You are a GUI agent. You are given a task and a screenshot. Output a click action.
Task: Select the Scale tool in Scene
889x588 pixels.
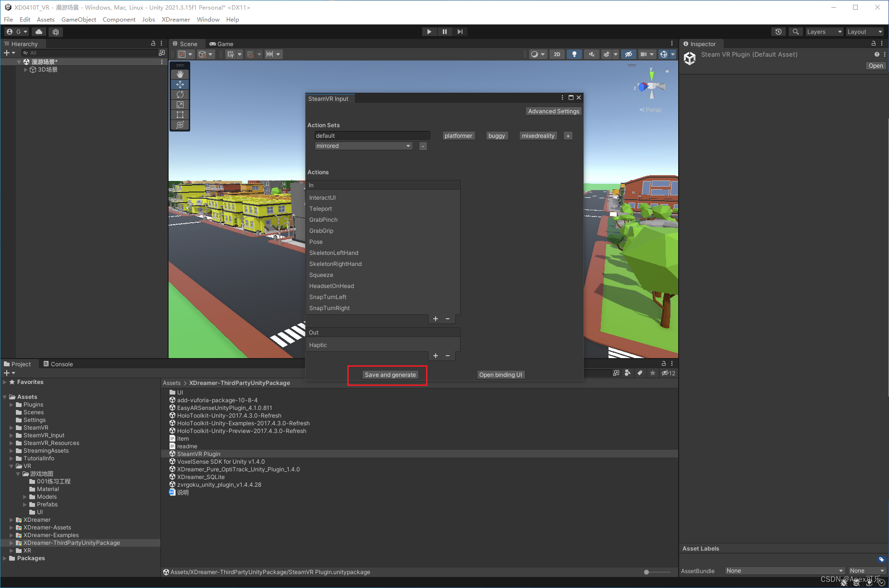[x=180, y=105]
